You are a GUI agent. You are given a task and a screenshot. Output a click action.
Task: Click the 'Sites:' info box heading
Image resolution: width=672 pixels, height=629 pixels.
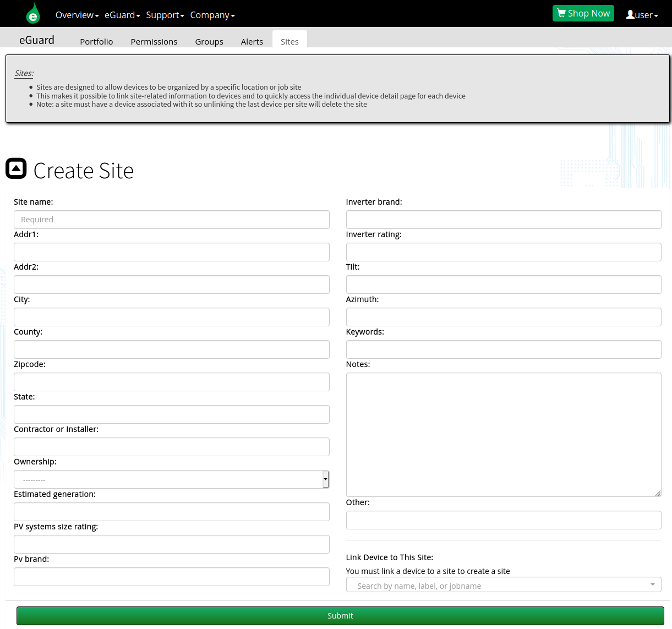(24, 73)
